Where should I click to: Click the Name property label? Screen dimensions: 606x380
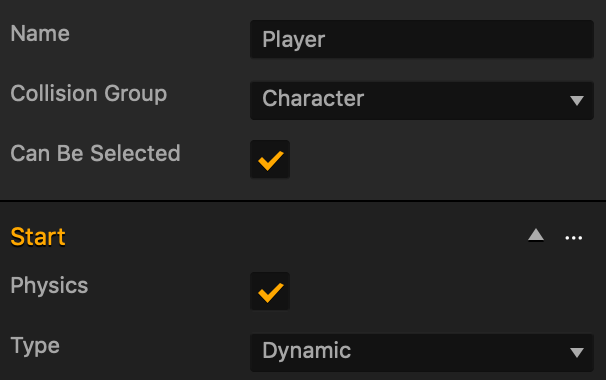tap(40, 34)
